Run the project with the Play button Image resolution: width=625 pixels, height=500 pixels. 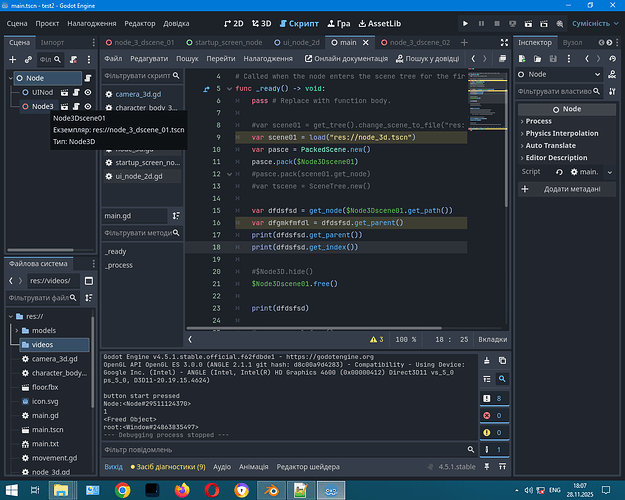click(x=465, y=22)
